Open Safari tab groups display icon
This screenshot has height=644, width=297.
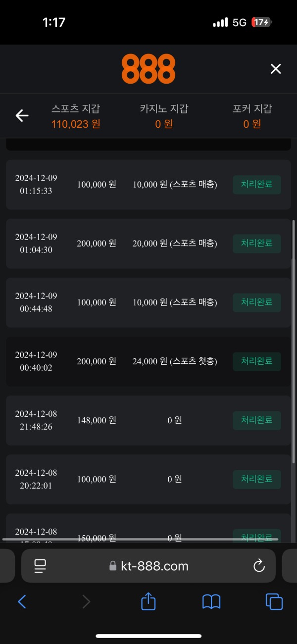[x=41, y=566]
